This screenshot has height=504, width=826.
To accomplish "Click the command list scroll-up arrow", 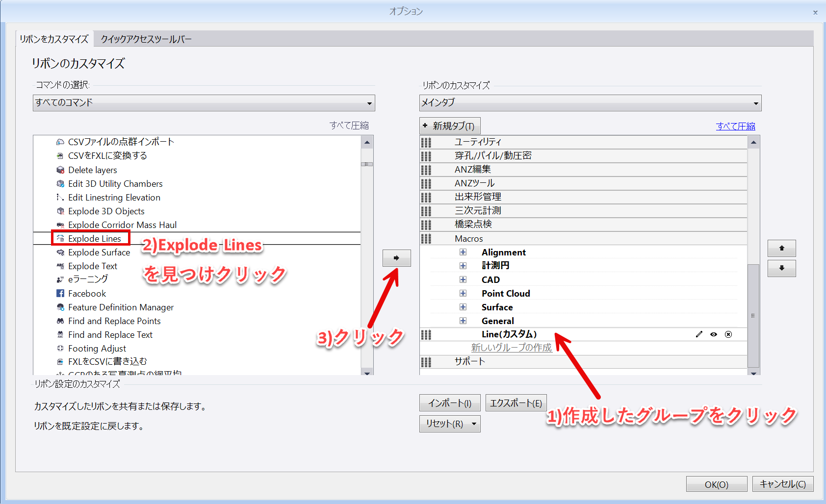I will tap(367, 142).
